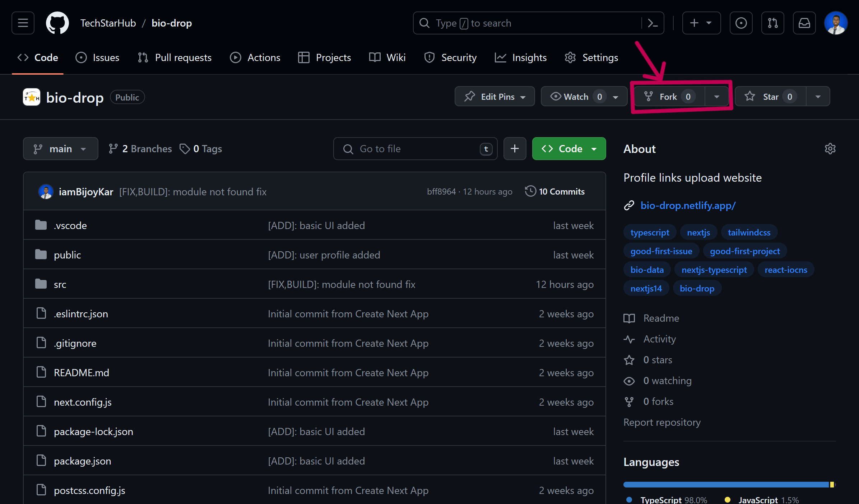Click the bio-drop repository logo avatar
Image resolution: width=859 pixels, height=504 pixels.
pos(32,97)
